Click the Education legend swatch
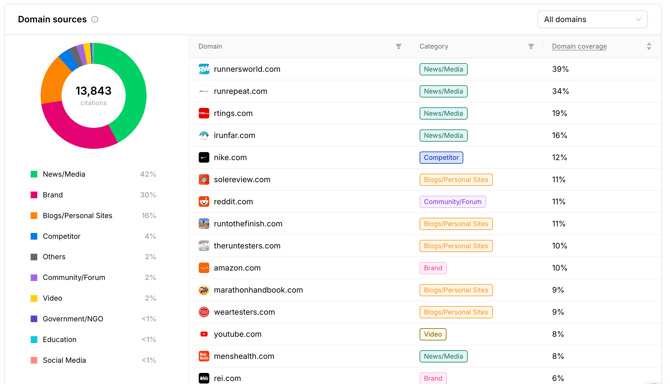670x384 pixels. coord(34,339)
